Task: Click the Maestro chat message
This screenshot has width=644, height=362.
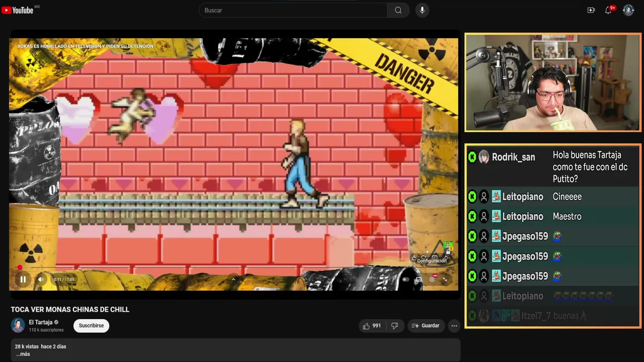Action: 567,217
